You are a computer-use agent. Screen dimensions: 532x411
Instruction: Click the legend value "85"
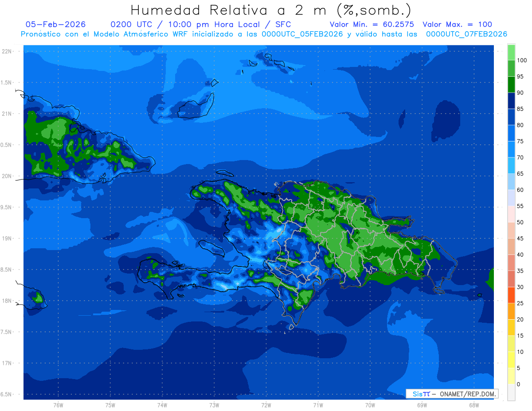point(520,109)
